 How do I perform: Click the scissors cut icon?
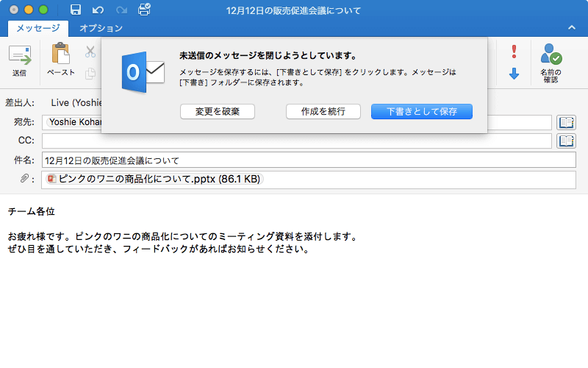(90, 52)
